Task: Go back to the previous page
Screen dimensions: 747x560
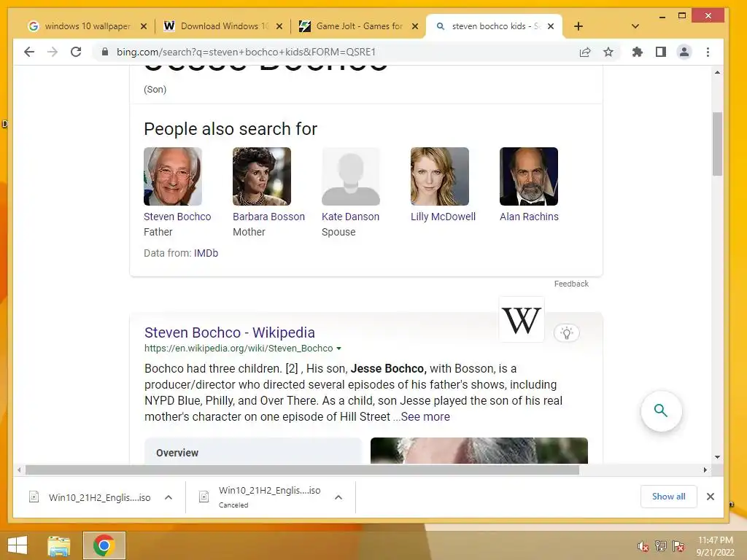Action: (x=29, y=52)
